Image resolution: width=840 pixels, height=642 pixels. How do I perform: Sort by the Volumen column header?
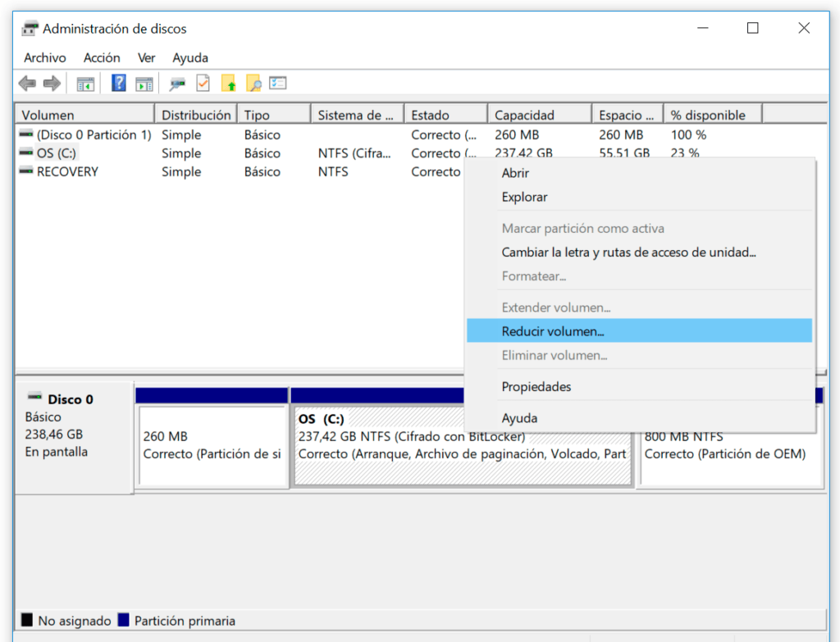click(x=48, y=115)
